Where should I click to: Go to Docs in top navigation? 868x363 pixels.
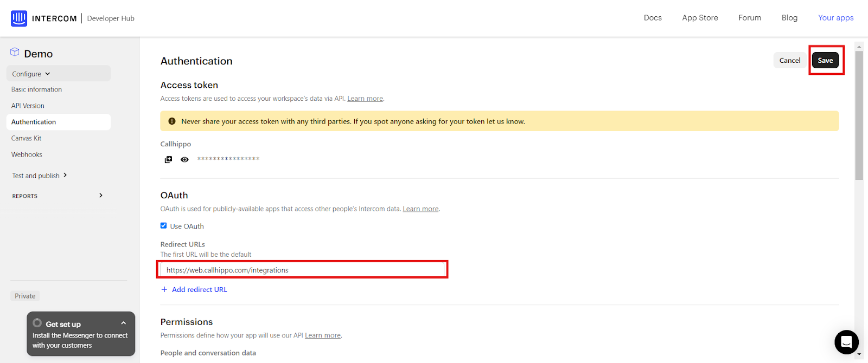tap(653, 18)
